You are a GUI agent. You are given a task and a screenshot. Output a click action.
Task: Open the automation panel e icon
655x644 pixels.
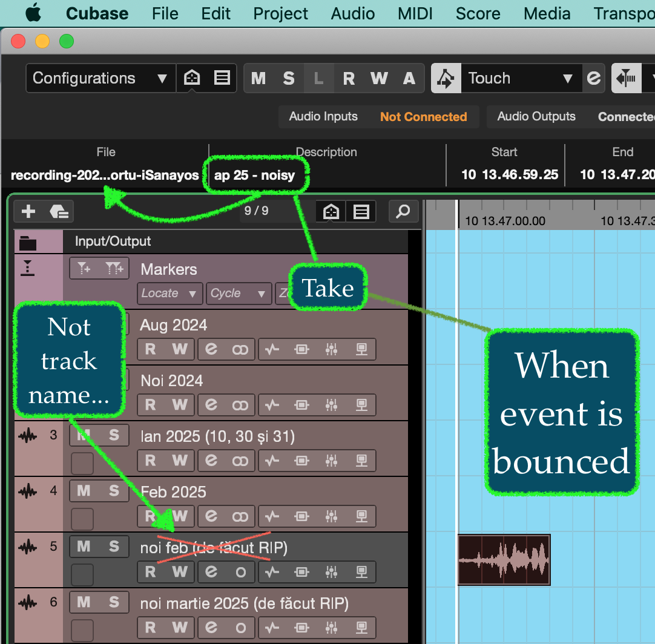pos(594,78)
